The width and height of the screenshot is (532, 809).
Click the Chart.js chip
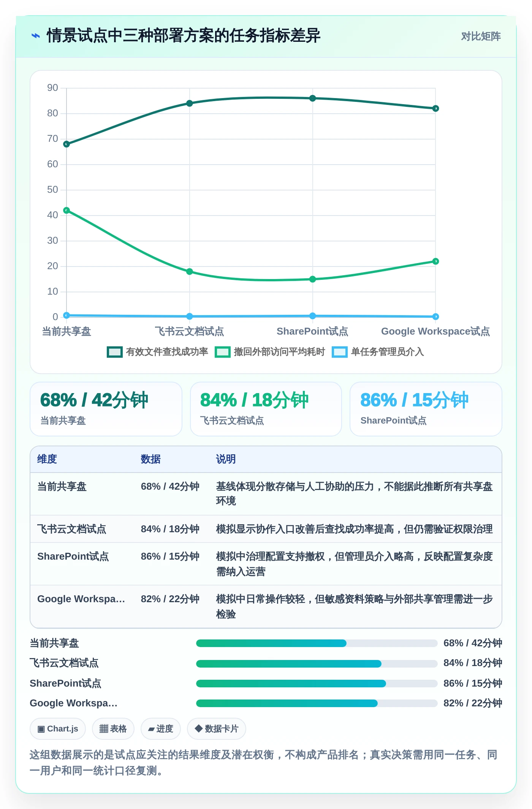58,729
